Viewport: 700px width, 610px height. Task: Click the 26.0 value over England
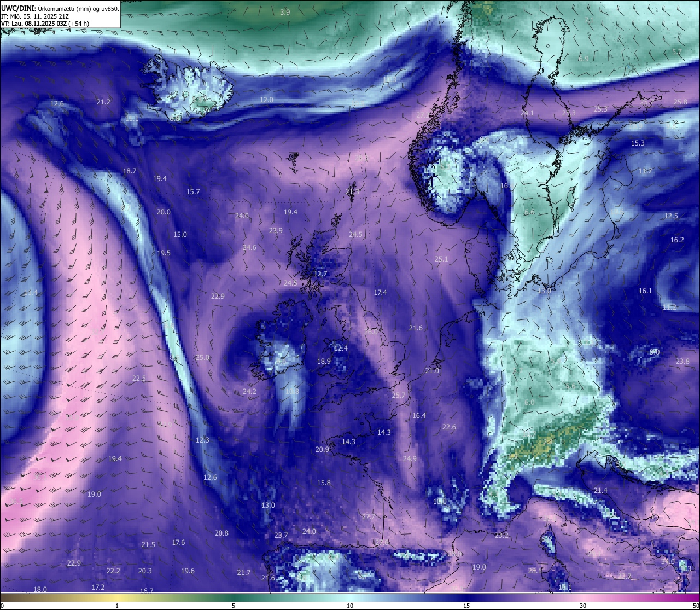click(371, 332)
